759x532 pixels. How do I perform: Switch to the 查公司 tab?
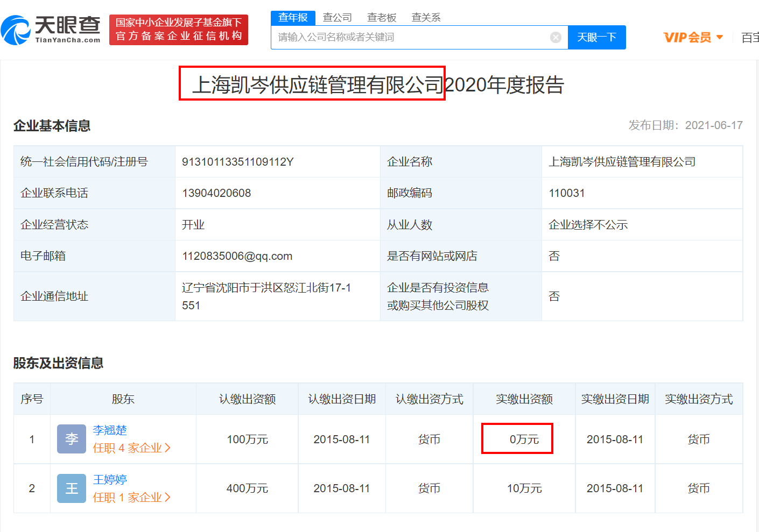click(338, 18)
